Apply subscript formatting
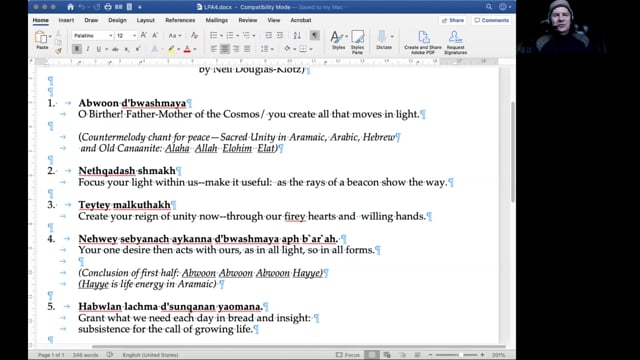640x360 pixels. point(127,49)
